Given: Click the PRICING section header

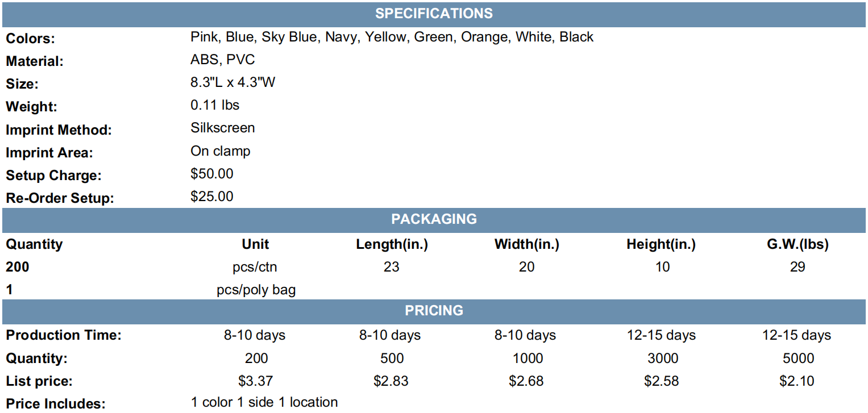Looking at the screenshot, I should (x=434, y=311).
